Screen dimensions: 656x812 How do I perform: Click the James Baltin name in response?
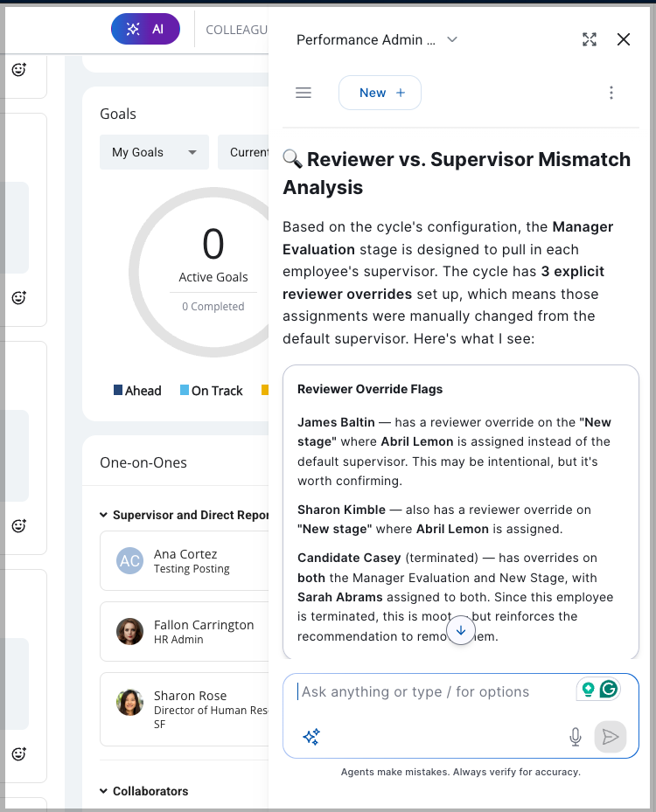[x=336, y=422]
